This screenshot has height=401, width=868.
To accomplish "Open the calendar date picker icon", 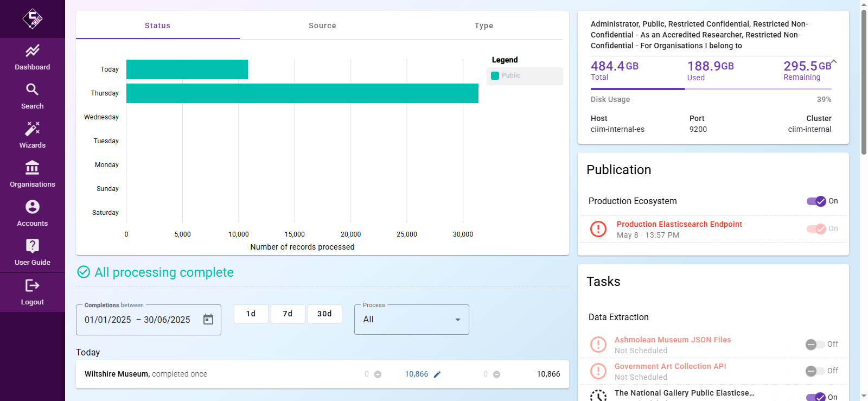I will (x=208, y=320).
